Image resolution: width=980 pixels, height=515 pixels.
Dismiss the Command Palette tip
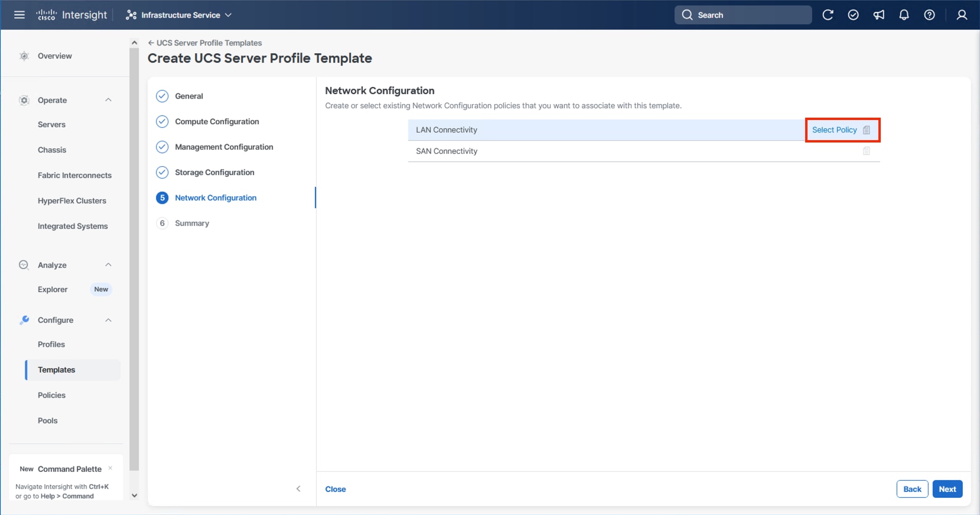110,468
